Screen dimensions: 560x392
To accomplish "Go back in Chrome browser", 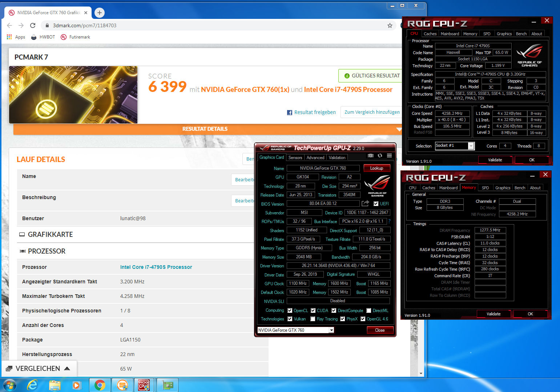I will (9, 25).
